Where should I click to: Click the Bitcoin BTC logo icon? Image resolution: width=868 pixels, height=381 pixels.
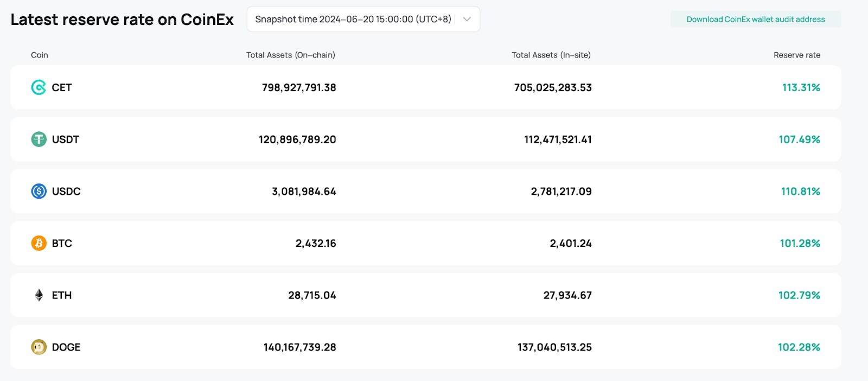point(39,243)
